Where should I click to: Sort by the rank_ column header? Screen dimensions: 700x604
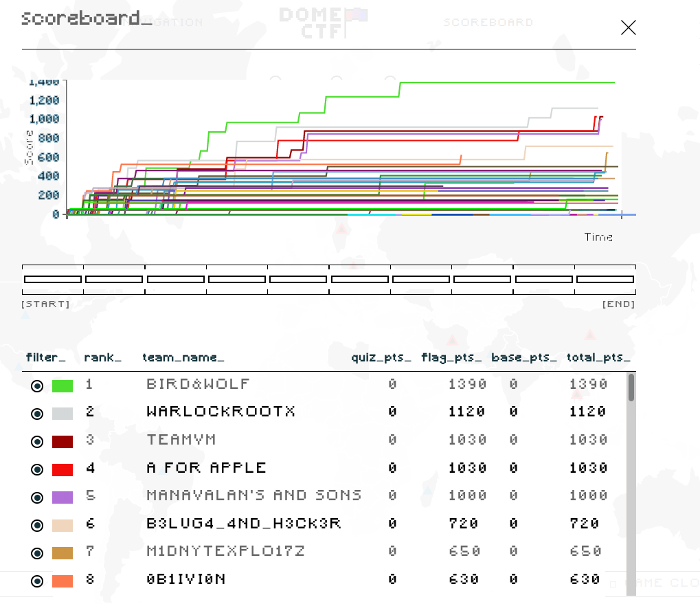(102, 357)
